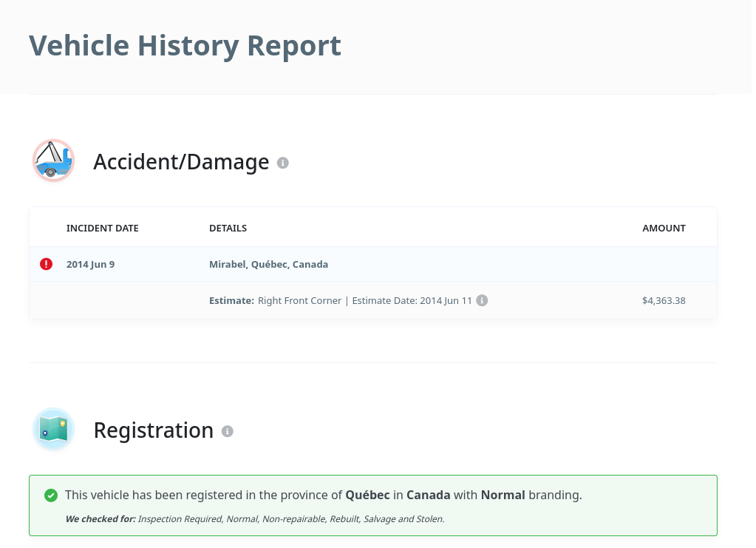The height and width of the screenshot is (548, 756).
Task: Select the Amount column header
Action: (664, 228)
